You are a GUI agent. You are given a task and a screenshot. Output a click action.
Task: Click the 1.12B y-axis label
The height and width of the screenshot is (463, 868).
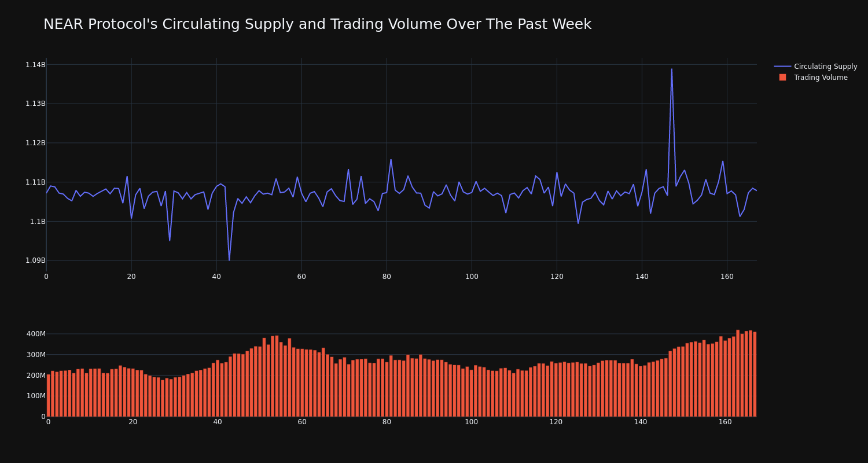pyautogui.click(x=35, y=143)
